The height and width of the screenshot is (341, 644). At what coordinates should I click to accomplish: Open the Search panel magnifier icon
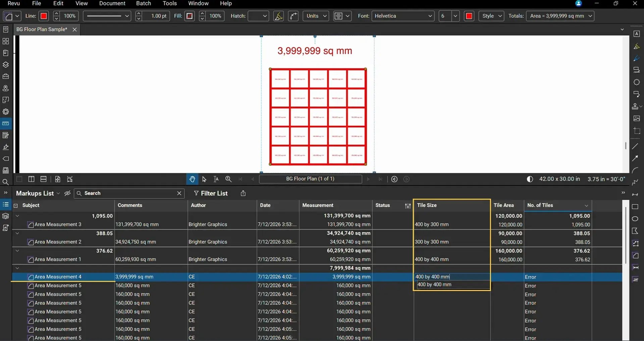point(5,182)
